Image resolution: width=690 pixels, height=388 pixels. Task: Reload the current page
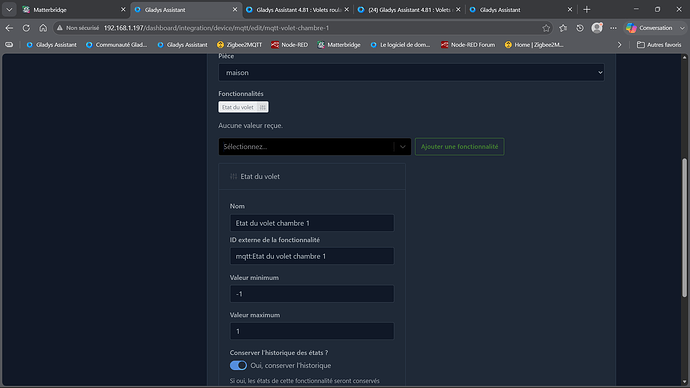pyautogui.click(x=26, y=28)
